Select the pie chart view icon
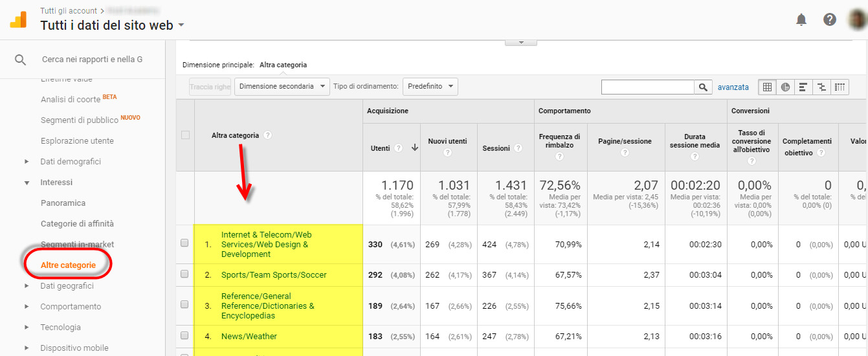This screenshot has height=356, width=868. click(x=785, y=87)
